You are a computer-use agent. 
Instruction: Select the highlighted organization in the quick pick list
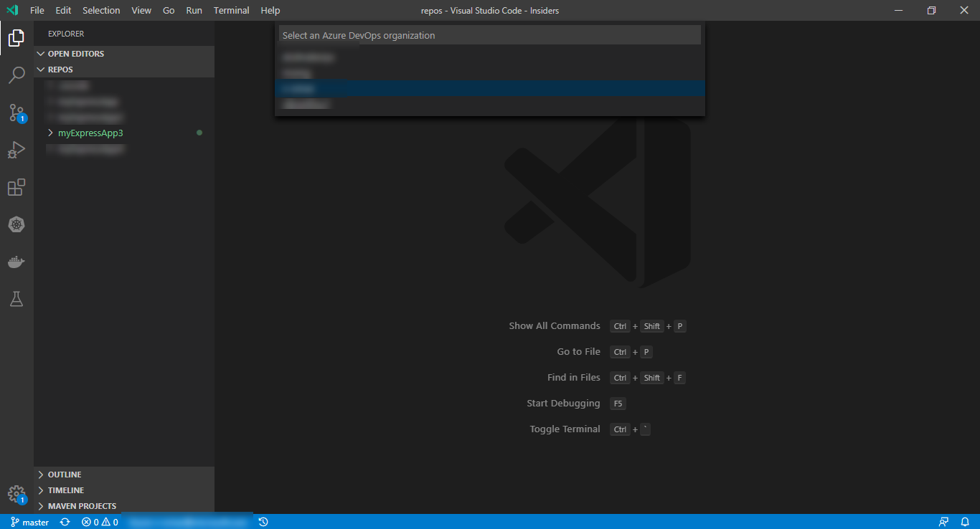[x=490, y=88]
